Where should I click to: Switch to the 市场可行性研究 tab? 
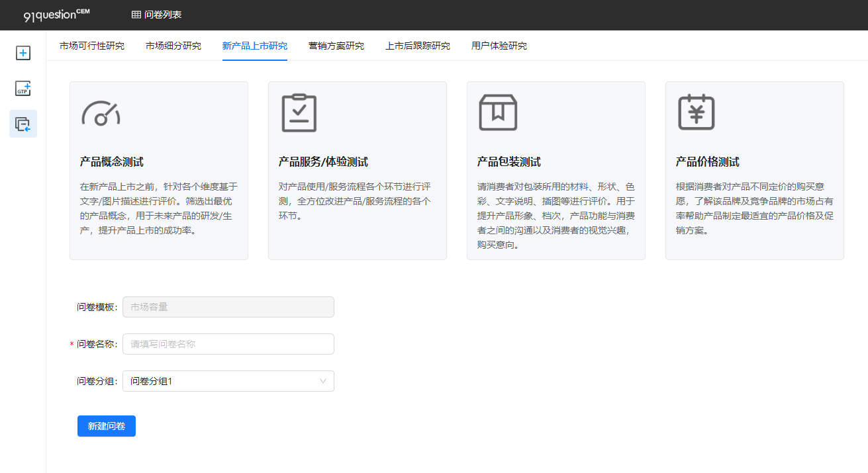coord(92,46)
